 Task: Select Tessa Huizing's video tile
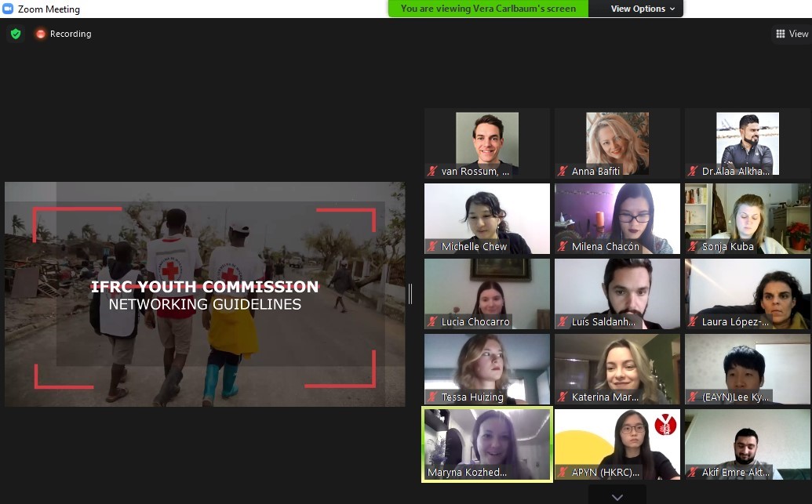tap(486, 369)
